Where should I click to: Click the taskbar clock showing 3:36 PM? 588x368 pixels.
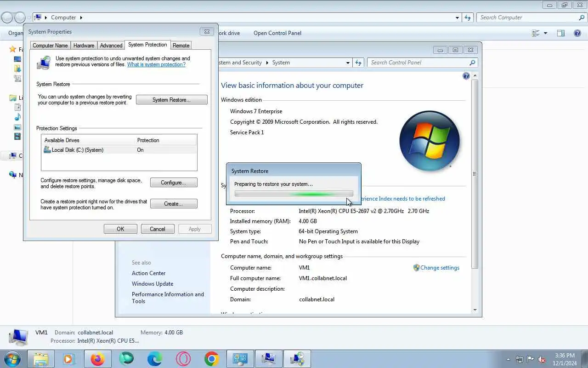tap(565, 359)
